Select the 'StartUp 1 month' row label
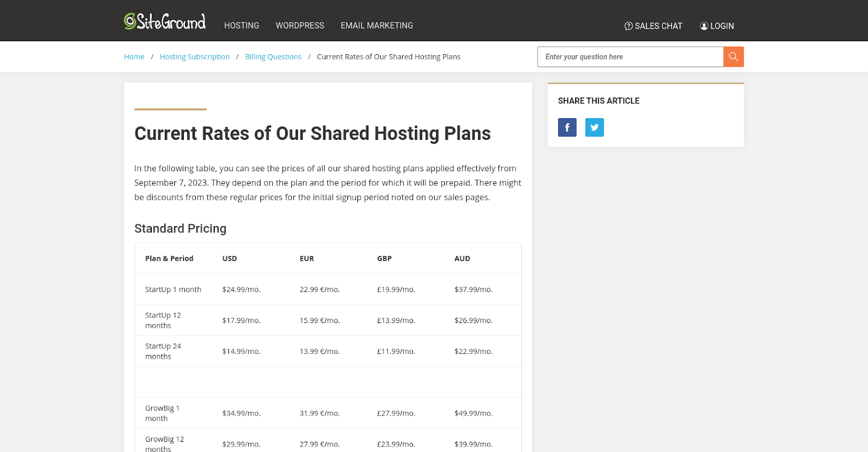868x452 pixels. click(173, 289)
